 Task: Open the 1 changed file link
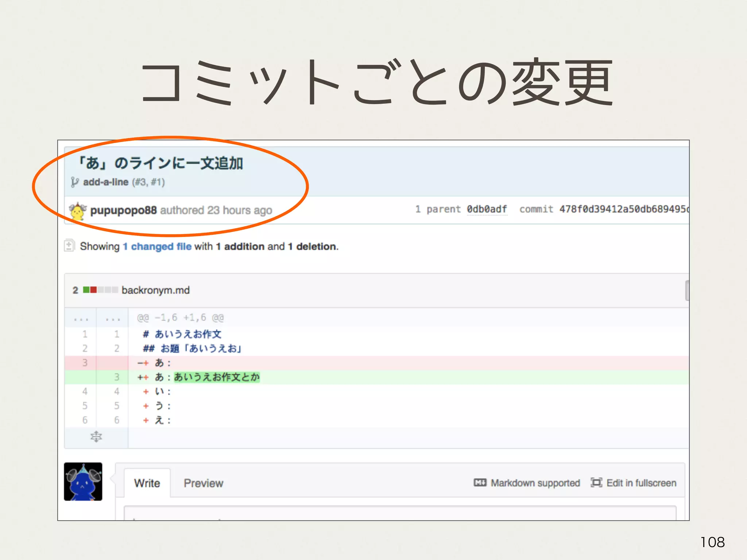(157, 246)
